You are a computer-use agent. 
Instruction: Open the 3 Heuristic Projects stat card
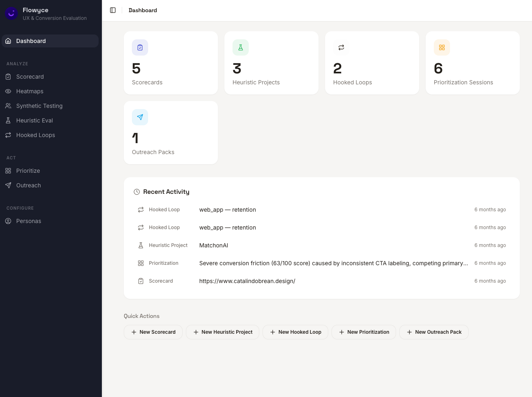[x=271, y=63]
